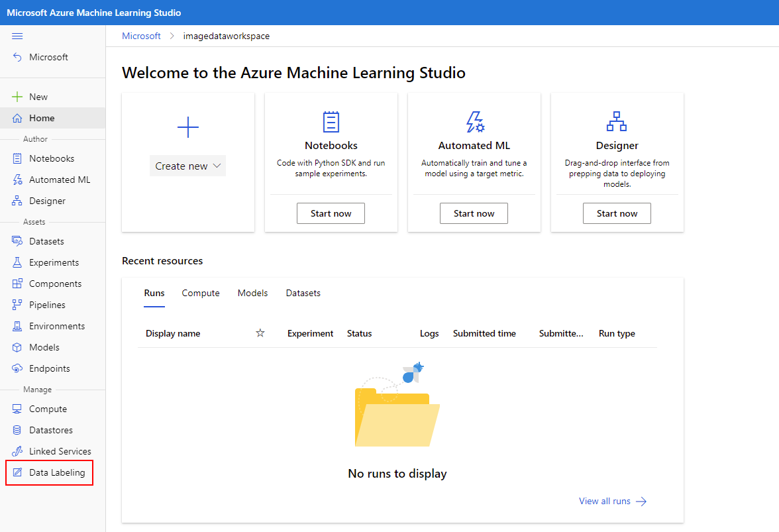Viewport: 779px width, 532px height.
Task: Click the Automated ML card icon
Action: click(x=474, y=122)
